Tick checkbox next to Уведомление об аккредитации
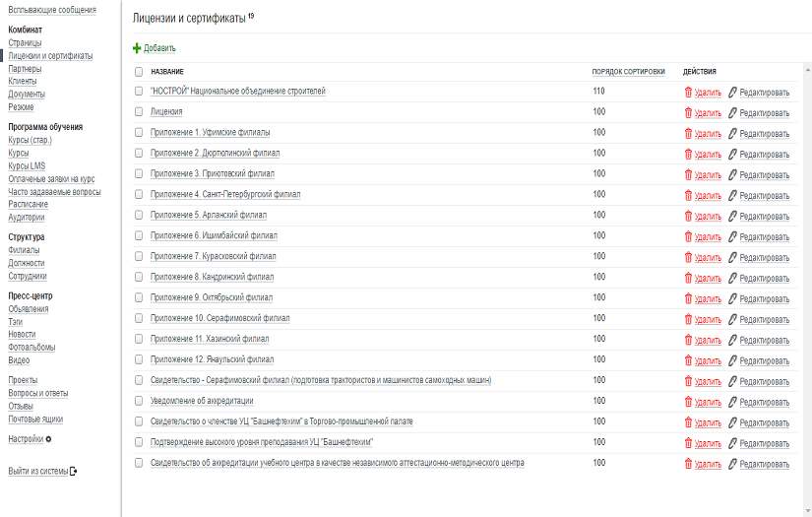This screenshot has width=812, height=517. 139,401
